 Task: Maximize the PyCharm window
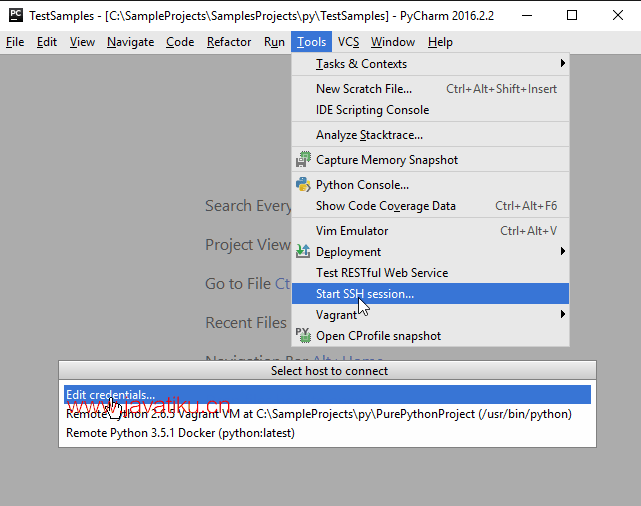[572, 16]
